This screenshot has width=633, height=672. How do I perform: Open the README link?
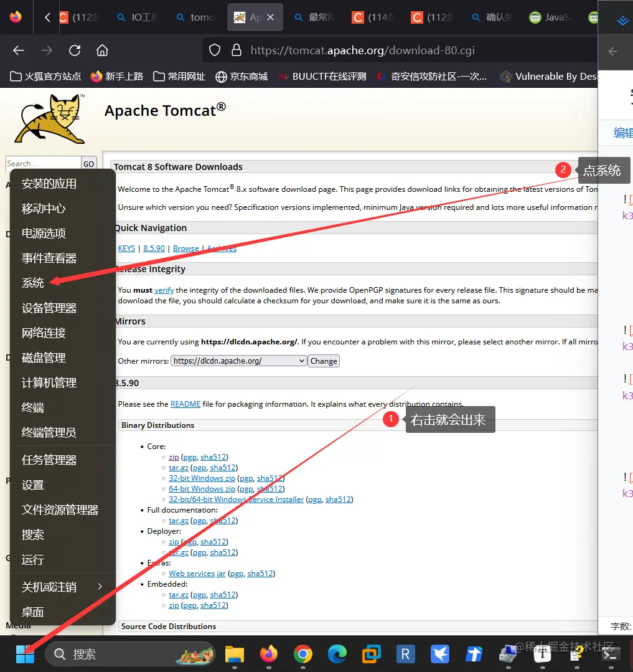(x=185, y=404)
